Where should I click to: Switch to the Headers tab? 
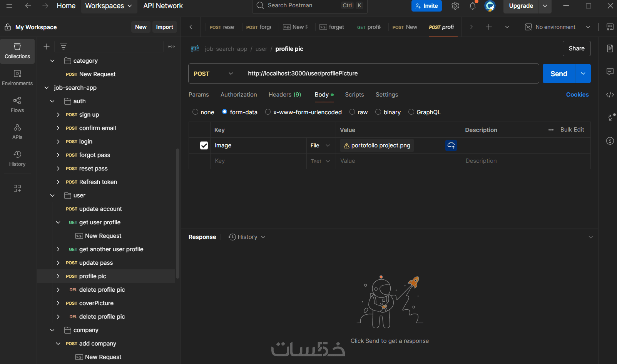[285, 95]
